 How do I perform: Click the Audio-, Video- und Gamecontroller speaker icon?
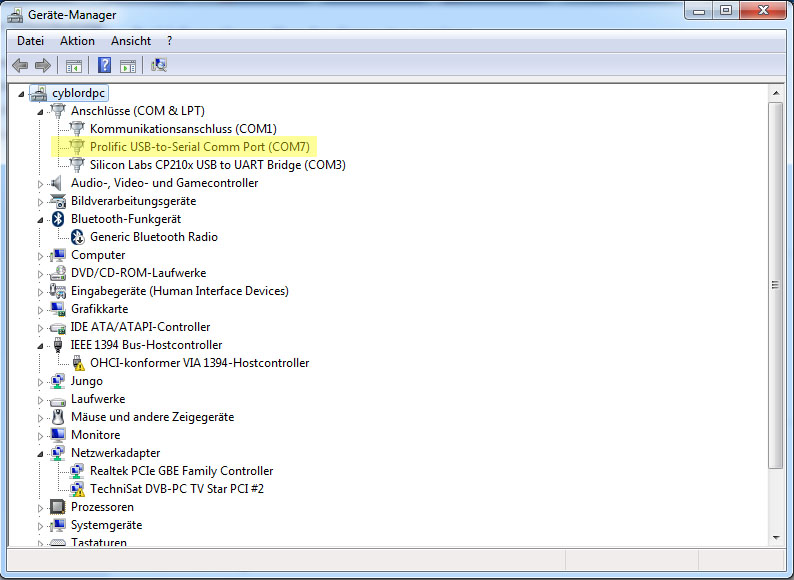pyautogui.click(x=57, y=183)
